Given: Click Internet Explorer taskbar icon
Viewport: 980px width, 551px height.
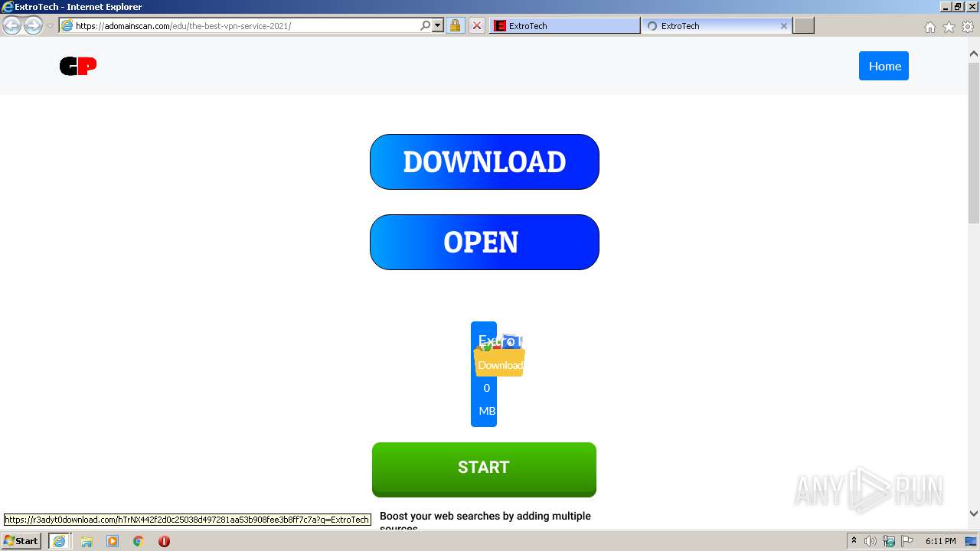Looking at the screenshot, I should click(59, 541).
